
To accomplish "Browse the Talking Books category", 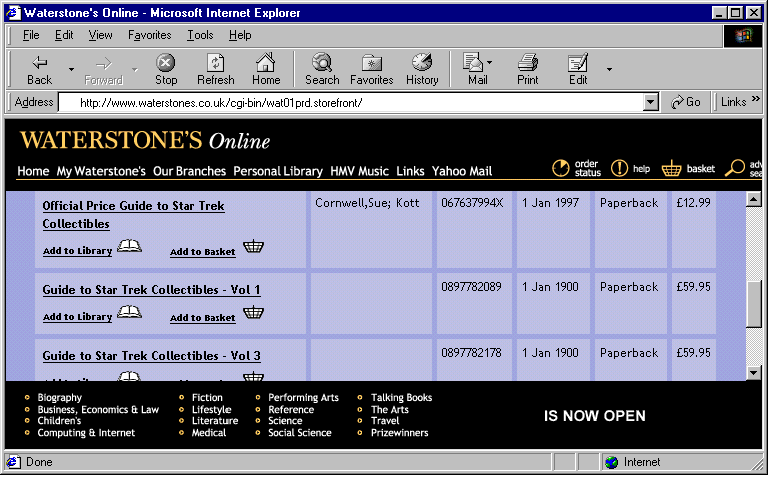I will (402, 398).
